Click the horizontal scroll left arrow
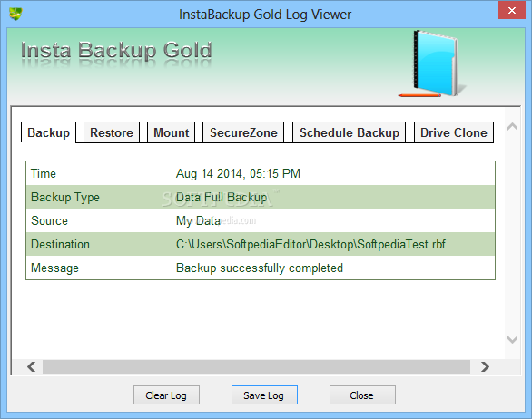 (32, 366)
